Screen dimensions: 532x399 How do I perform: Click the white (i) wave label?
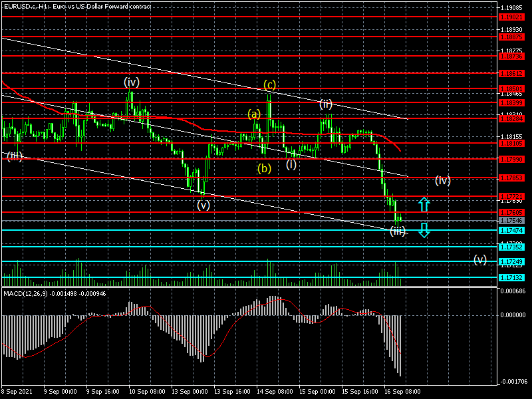[291, 164]
